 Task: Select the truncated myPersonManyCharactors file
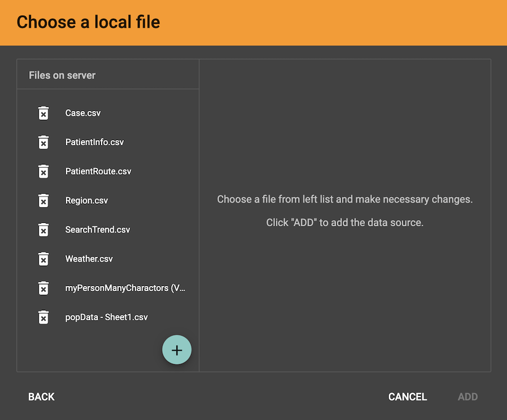(x=125, y=288)
